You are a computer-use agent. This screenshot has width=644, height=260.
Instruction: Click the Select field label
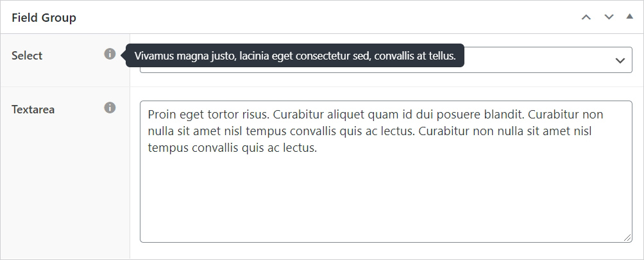click(27, 55)
